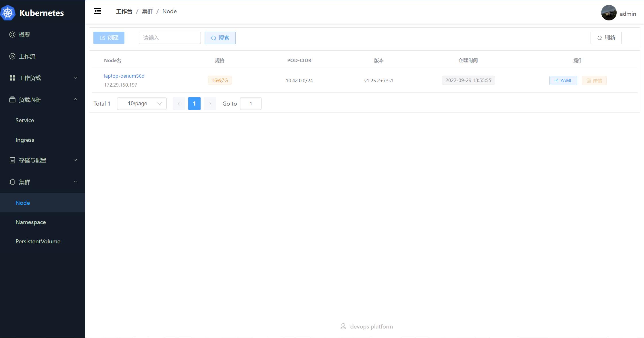
Task: Open YAML editor for node
Action: pos(563,81)
